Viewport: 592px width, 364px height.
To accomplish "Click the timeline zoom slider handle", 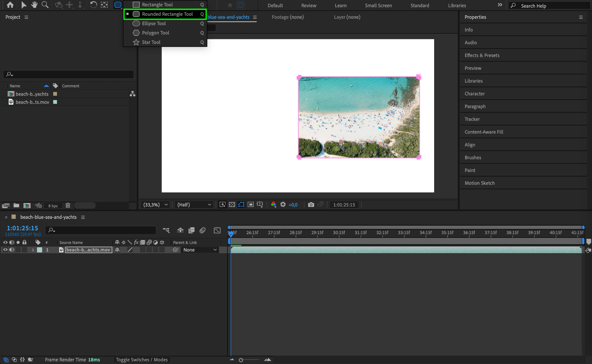I will (x=241, y=360).
